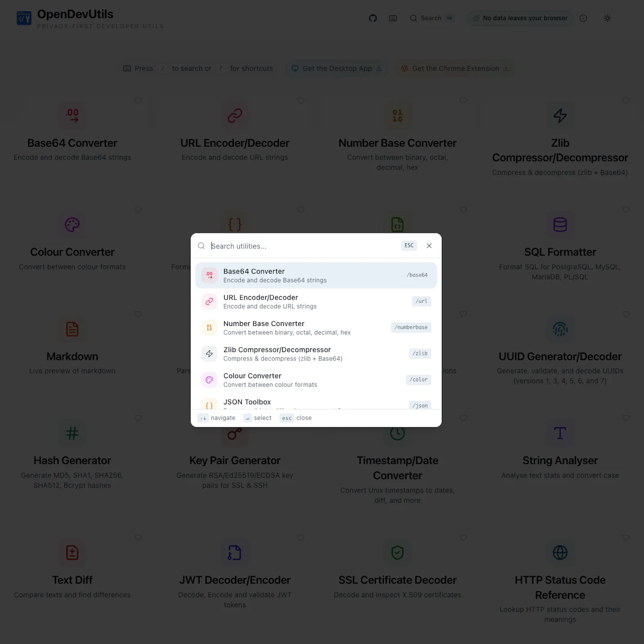Click Get the Chrome Extension link
Image resolution: width=644 pixels, height=644 pixels.
[x=455, y=68]
